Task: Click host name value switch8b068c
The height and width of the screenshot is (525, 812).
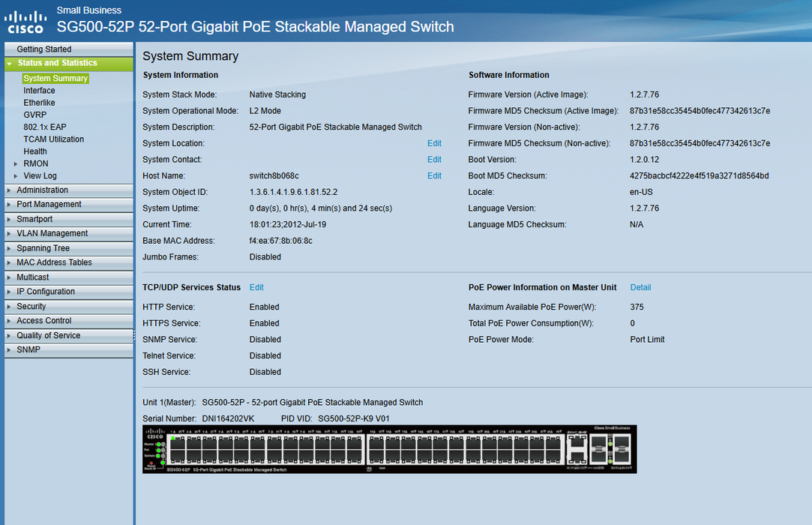Action: tap(274, 175)
